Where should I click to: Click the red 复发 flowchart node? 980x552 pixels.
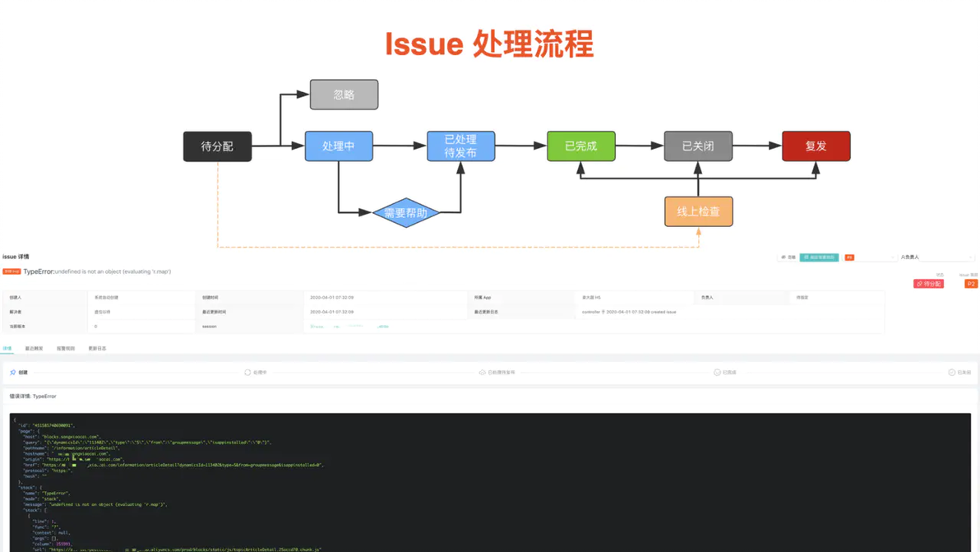(816, 146)
